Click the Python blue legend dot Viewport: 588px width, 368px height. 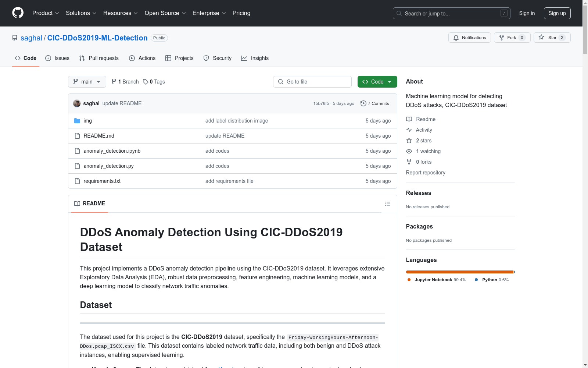[x=476, y=280]
